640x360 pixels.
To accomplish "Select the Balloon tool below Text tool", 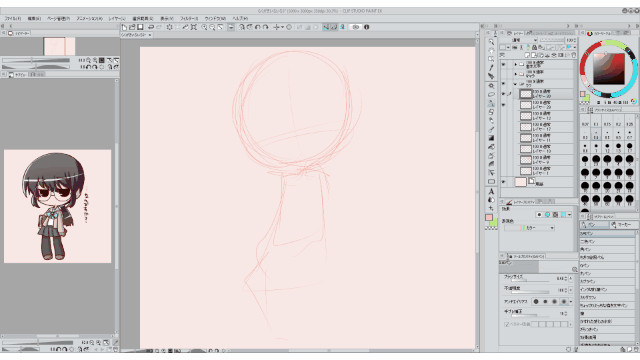I will [x=491, y=200].
